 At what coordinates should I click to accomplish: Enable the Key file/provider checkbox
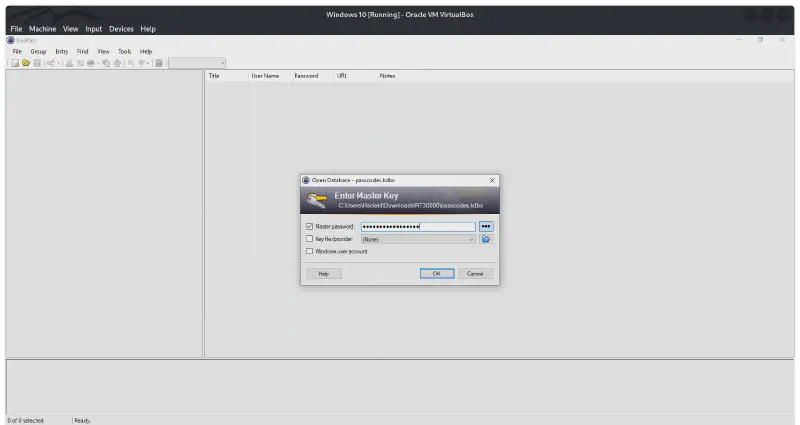309,239
